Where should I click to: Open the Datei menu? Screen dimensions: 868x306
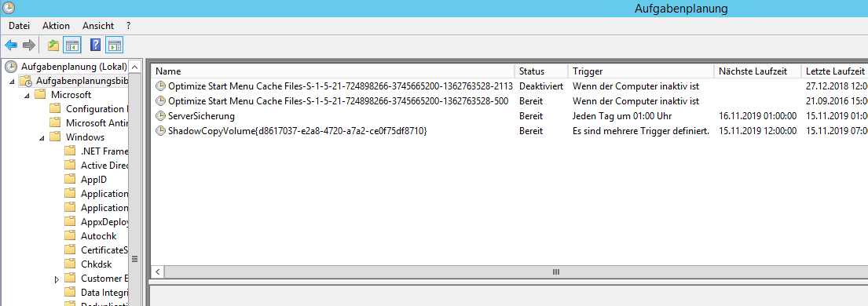coord(19,25)
